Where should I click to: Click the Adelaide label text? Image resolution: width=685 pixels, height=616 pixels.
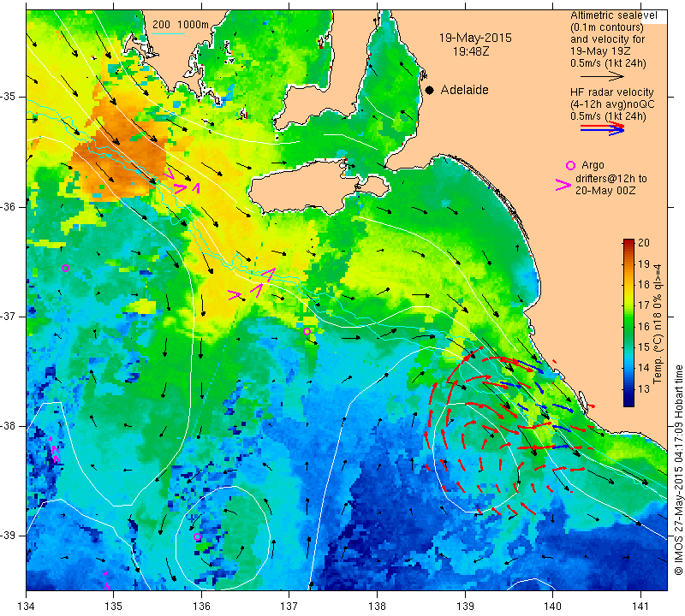pos(464,90)
